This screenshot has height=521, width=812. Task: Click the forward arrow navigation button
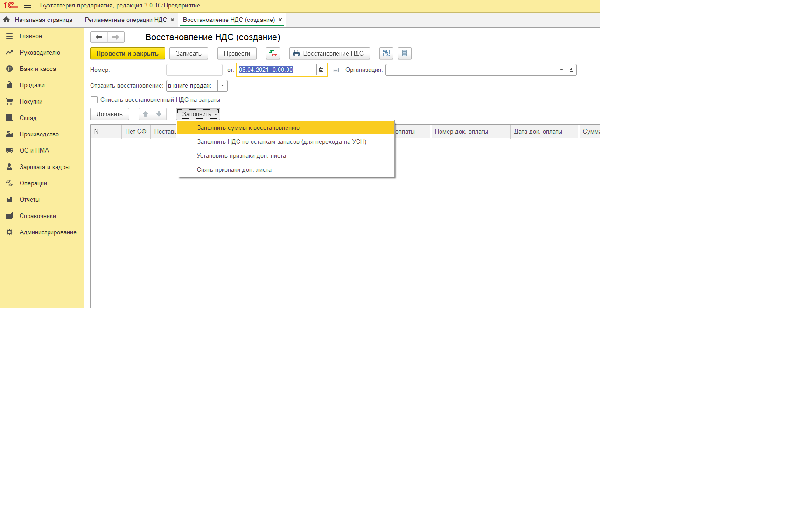116,37
